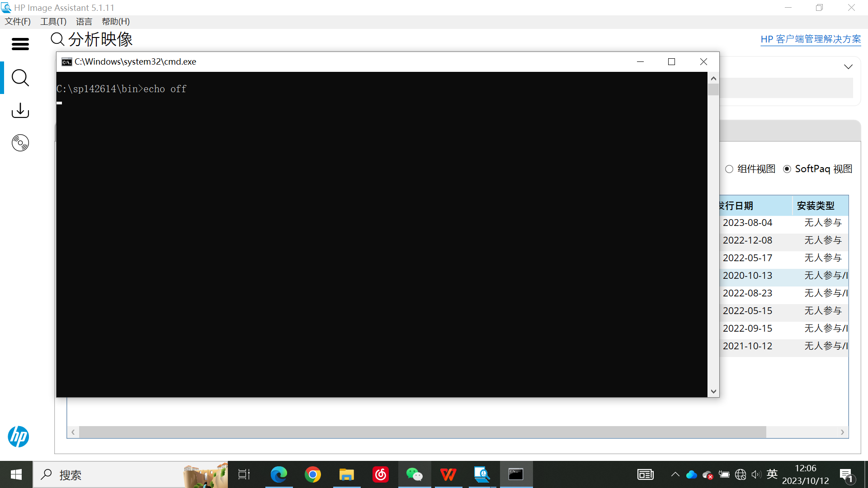This screenshot has height=488, width=868.
Task: Open the disc image creation sidebar icon
Action: pos(20,143)
